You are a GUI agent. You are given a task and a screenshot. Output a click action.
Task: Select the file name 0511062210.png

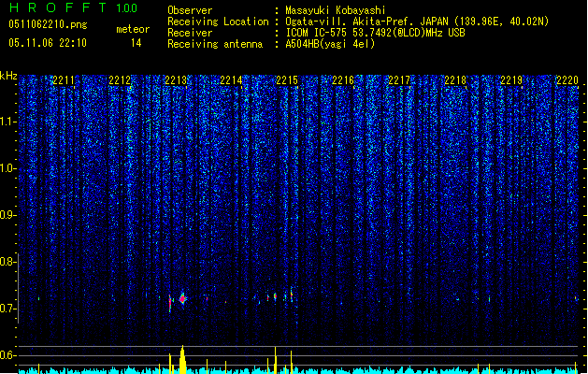point(48,24)
